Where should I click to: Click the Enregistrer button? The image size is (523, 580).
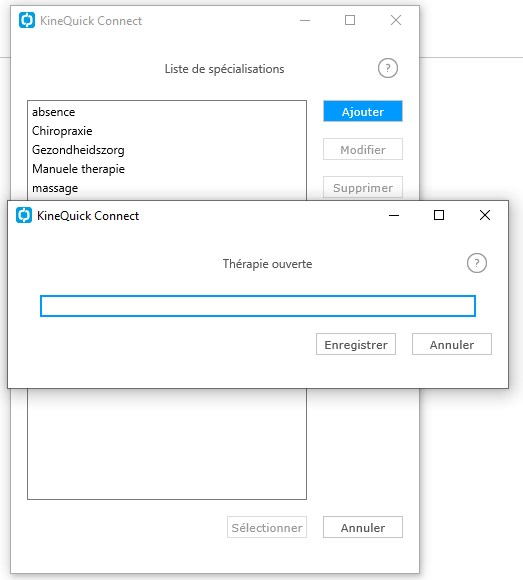pyautogui.click(x=356, y=344)
